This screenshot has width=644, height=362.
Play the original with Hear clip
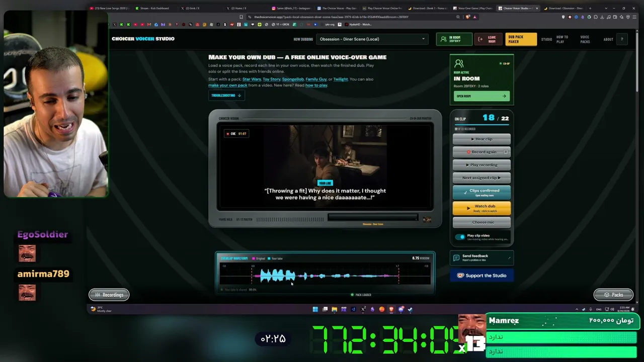(x=481, y=139)
